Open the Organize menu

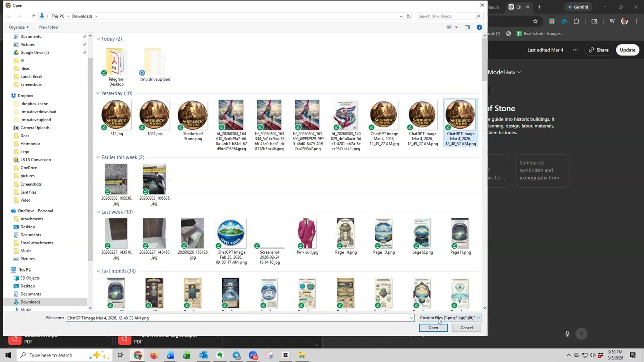pos(19,27)
